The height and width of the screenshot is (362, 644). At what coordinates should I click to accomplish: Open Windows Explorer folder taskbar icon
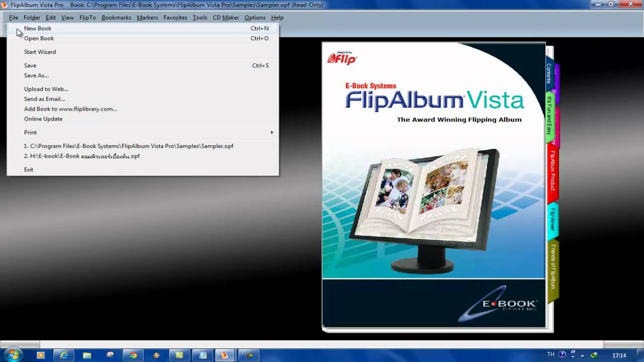(87, 355)
